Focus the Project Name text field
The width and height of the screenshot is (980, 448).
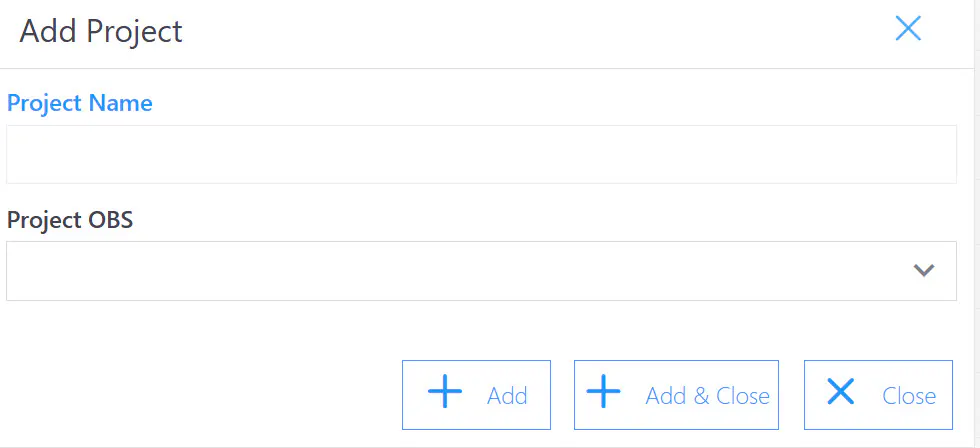click(481, 154)
